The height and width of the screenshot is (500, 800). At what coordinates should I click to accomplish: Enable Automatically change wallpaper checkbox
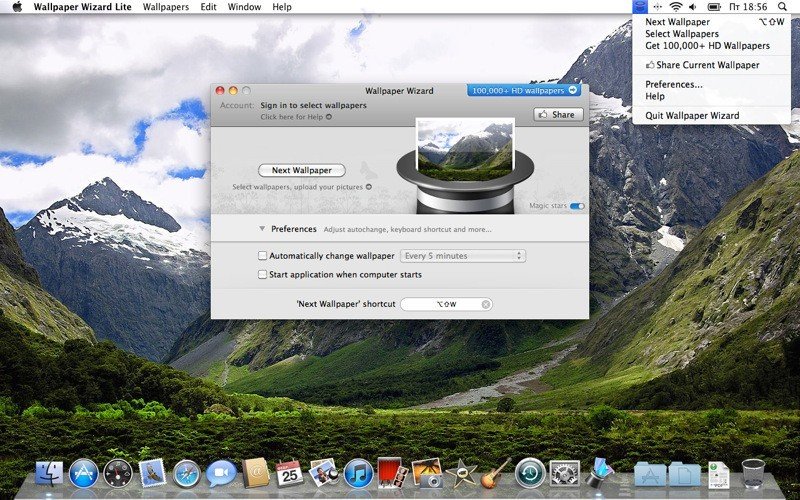coord(262,256)
